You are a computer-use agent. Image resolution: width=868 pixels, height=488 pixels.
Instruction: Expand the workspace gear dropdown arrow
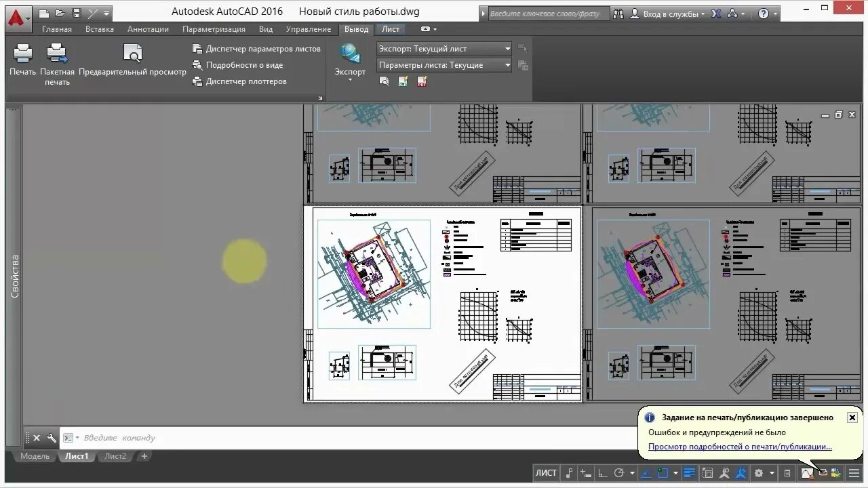772,473
